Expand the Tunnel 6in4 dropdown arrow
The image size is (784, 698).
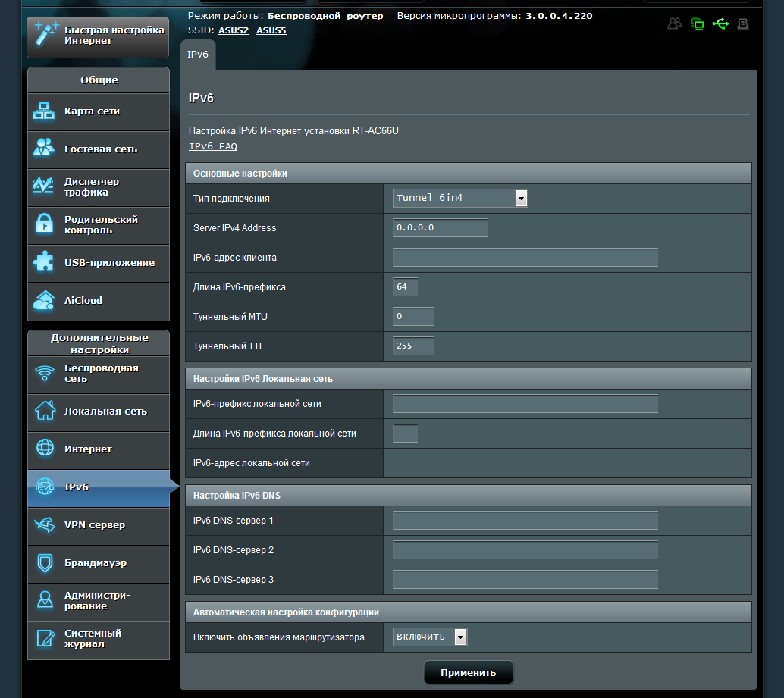click(x=521, y=199)
